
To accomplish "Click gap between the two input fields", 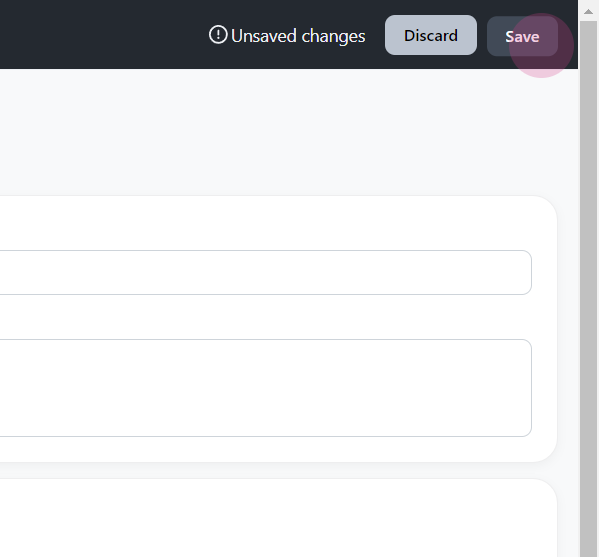I will pos(266,317).
